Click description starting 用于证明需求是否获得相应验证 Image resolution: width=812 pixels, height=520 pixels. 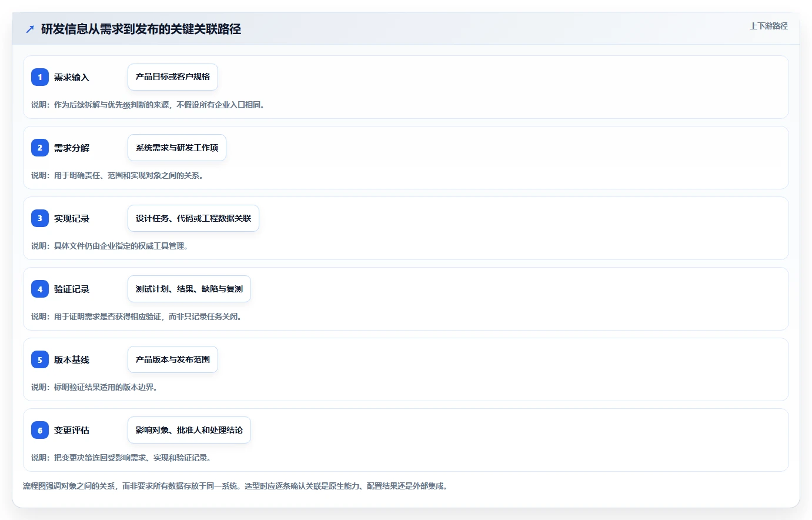coord(138,316)
